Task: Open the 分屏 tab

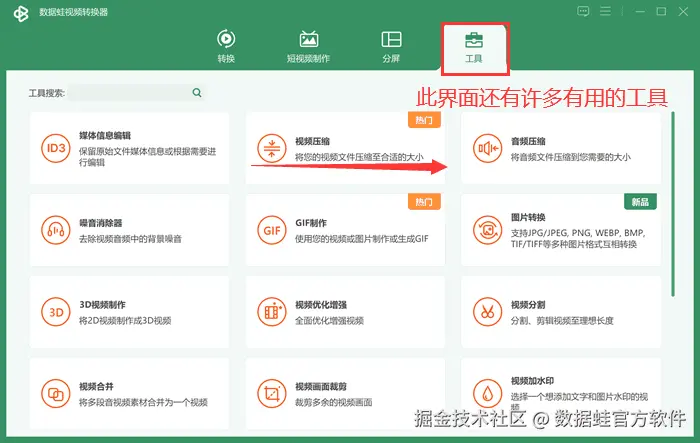Action: coord(391,46)
